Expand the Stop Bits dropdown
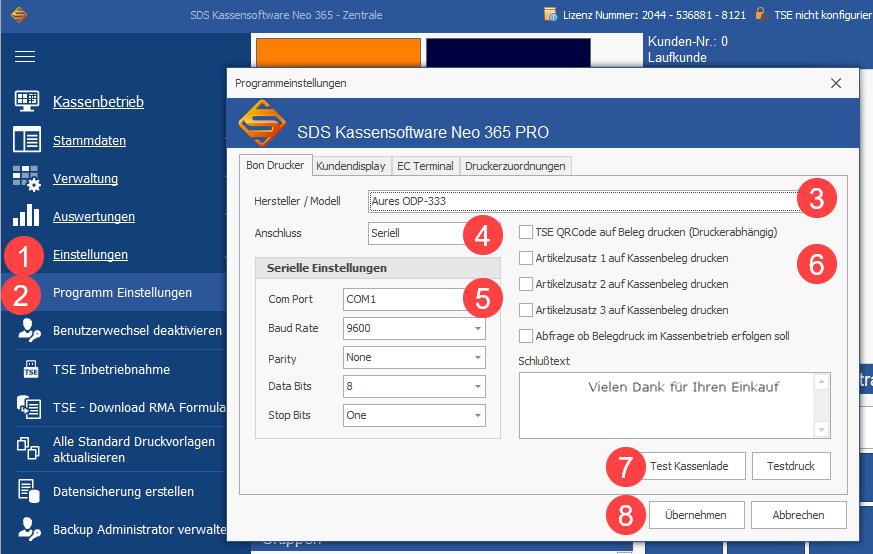 tap(478, 415)
